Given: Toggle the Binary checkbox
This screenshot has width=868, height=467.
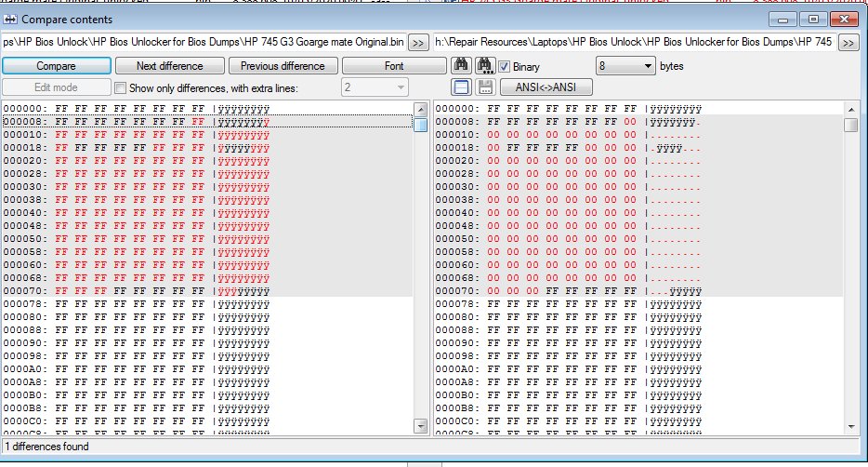Looking at the screenshot, I should [x=504, y=66].
